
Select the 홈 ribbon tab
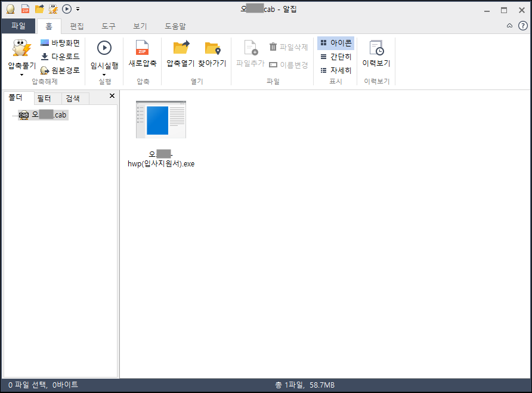coord(49,26)
